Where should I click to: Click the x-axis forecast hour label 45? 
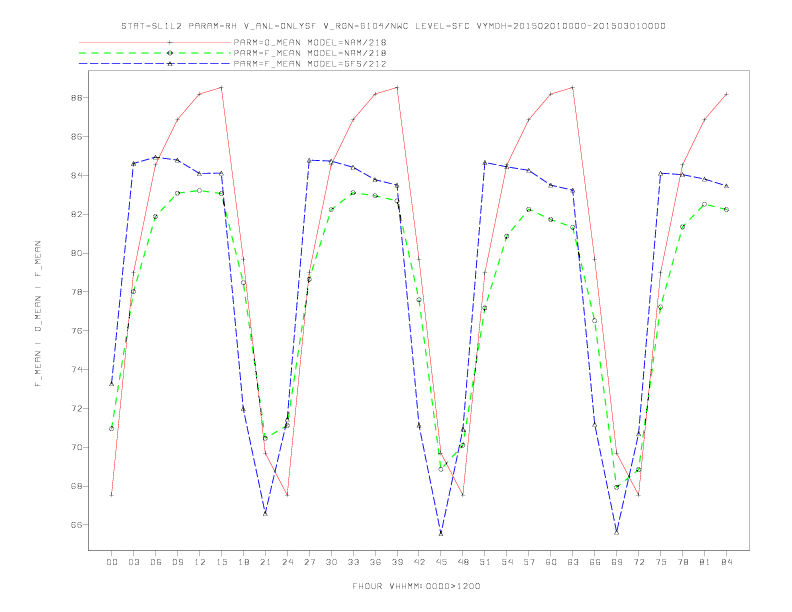pos(441,562)
